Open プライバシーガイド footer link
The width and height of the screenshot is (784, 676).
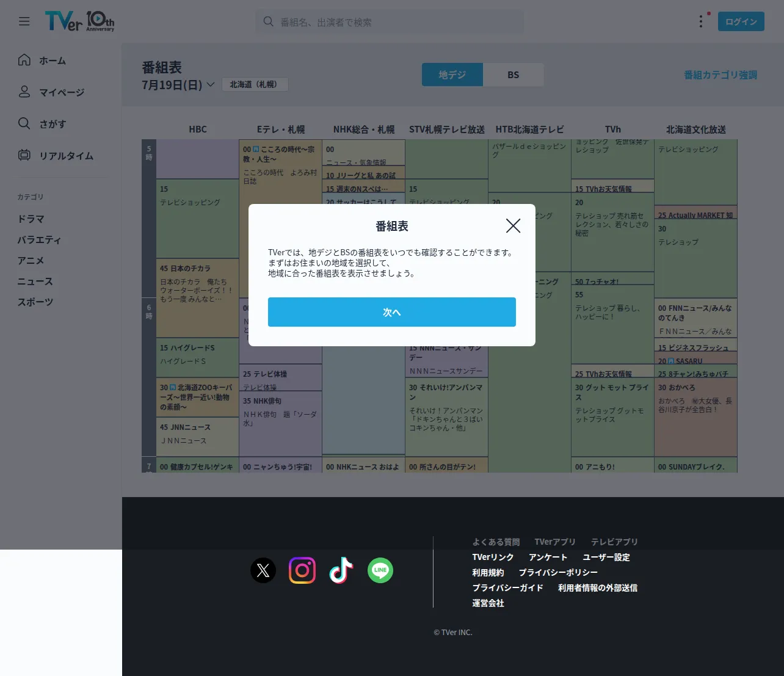tap(507, 587)
